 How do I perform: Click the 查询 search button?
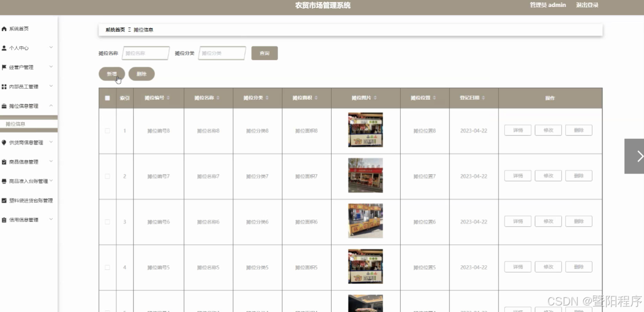pos(264,53)
